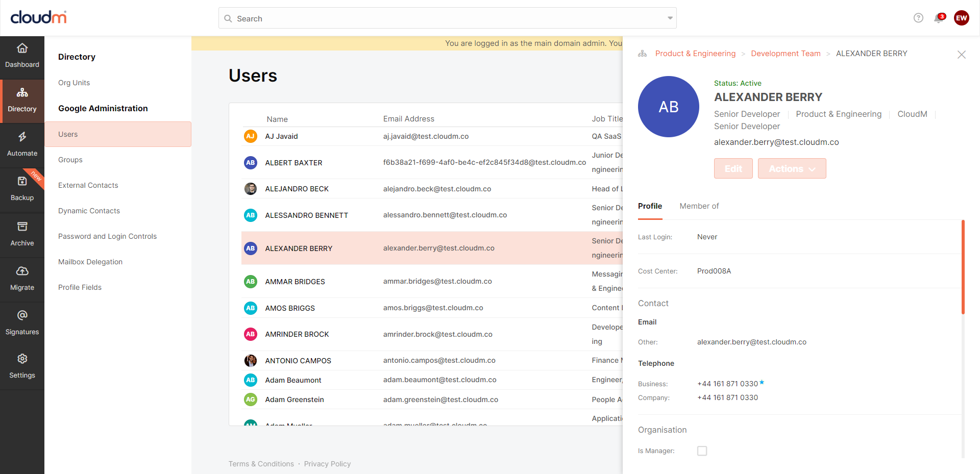Open the Signatures at-sign icon
Viewport: 980px width, 474px height.
pyautogui.click(x=22, y=315)
